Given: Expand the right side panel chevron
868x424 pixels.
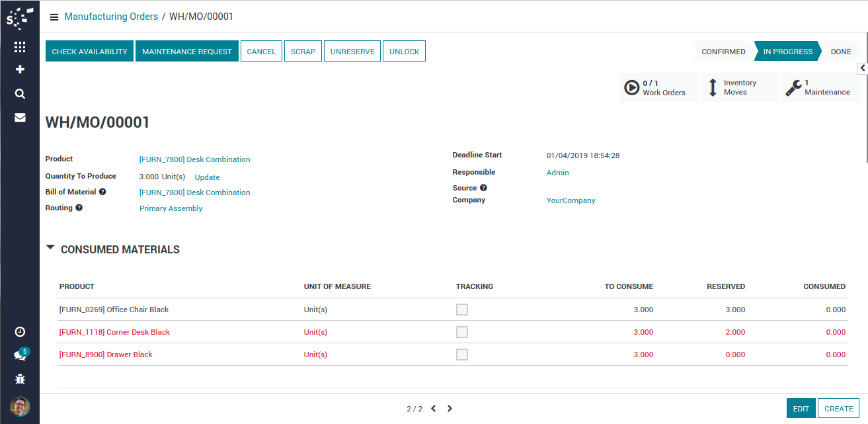Looking at the screenshot, I should point(863,68).
